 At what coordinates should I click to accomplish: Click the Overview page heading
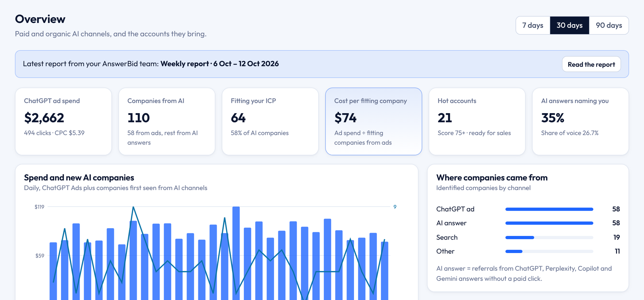(40, 19)
